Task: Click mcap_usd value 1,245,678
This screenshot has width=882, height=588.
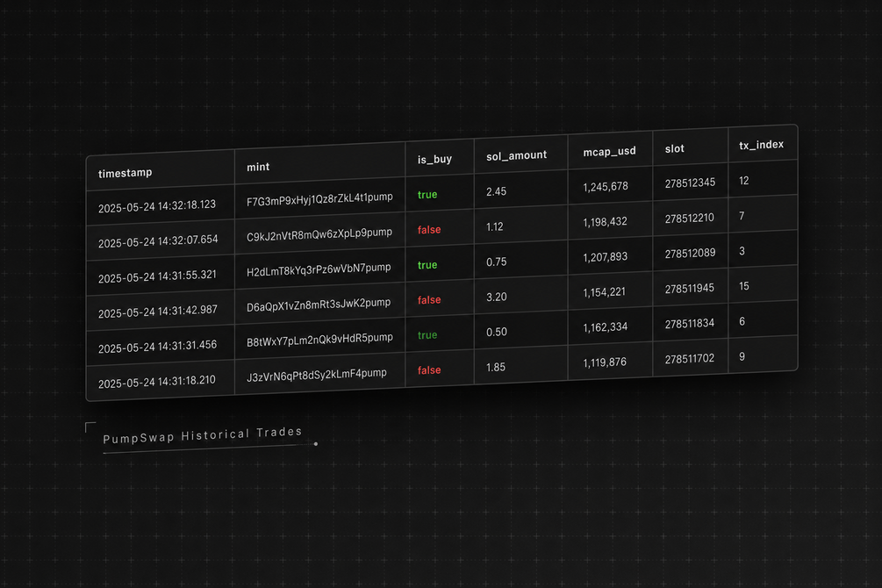Action: click(606, 187)
